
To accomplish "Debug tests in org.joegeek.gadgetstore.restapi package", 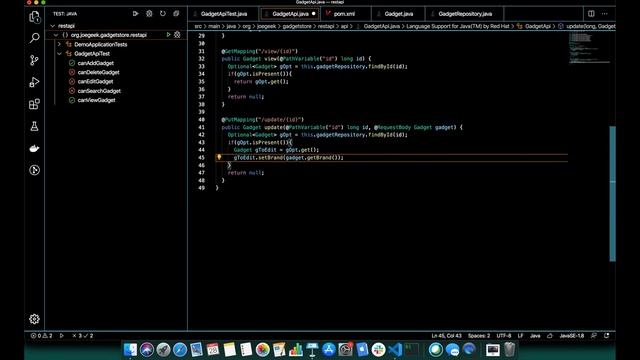I will (x=177, y=35).
